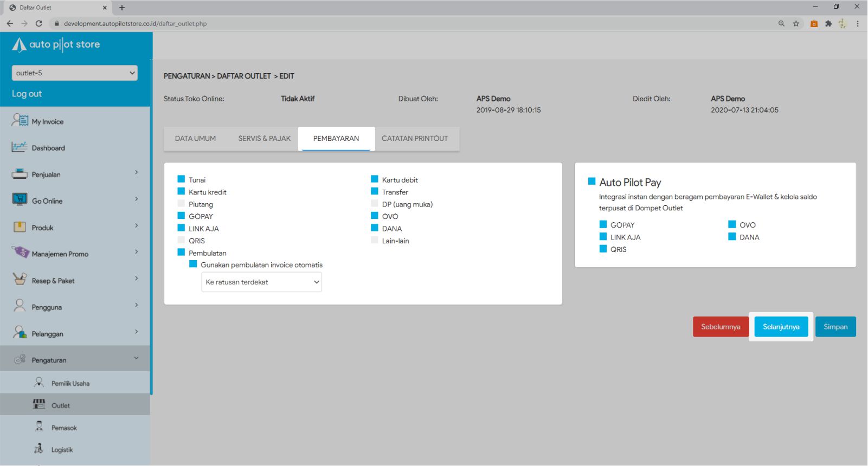Open the CATATAN PRINTOUT tab
This screenshot has height=466, width=868.
415,139
